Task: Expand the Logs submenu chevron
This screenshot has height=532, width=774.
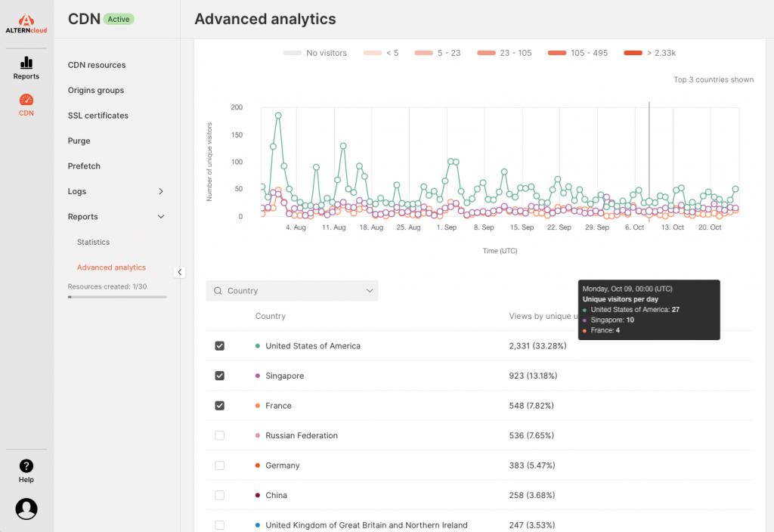Action: coord(160,192)
